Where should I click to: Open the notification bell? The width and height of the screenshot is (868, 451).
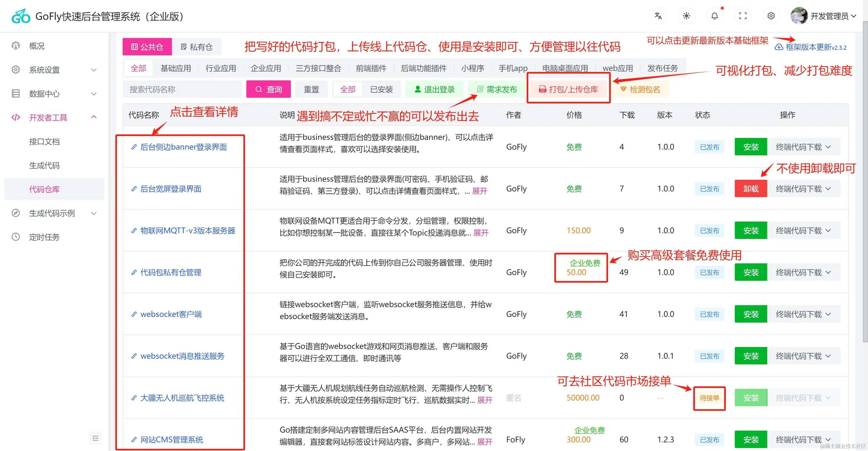pos(714,16)
